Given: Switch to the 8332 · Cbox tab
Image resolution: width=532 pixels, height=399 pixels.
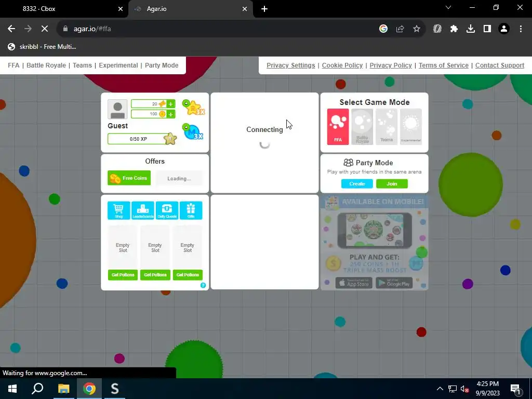Looking at the screenshot, I should point(64,9).
